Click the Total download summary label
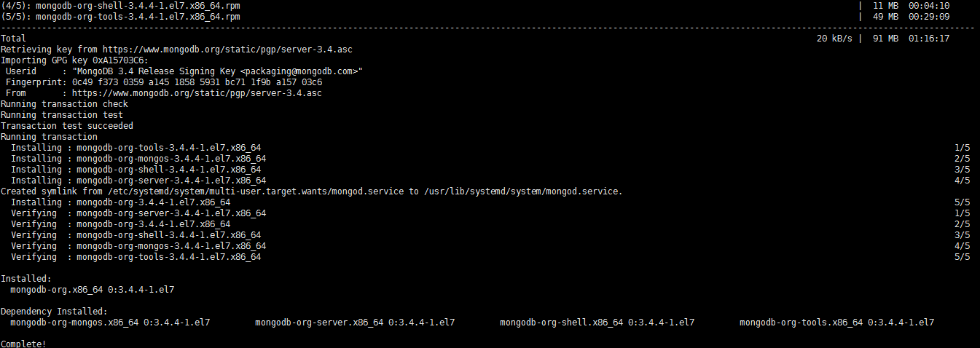980x348 pixels. point(13,39)
